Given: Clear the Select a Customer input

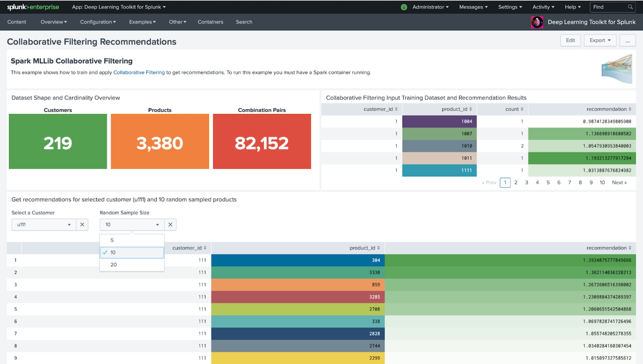Looking at the screenshot, I should pos(82,225).
